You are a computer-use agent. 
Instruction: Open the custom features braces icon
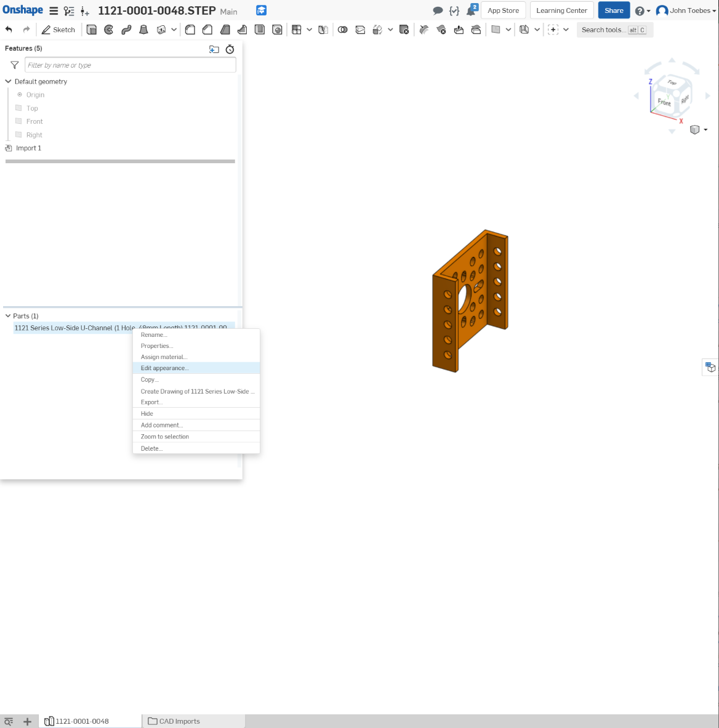454,10
